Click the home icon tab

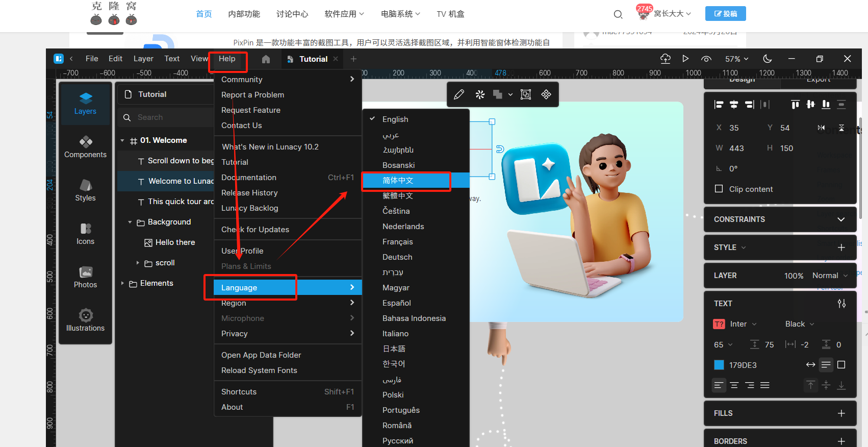click(x=266, y=59)
